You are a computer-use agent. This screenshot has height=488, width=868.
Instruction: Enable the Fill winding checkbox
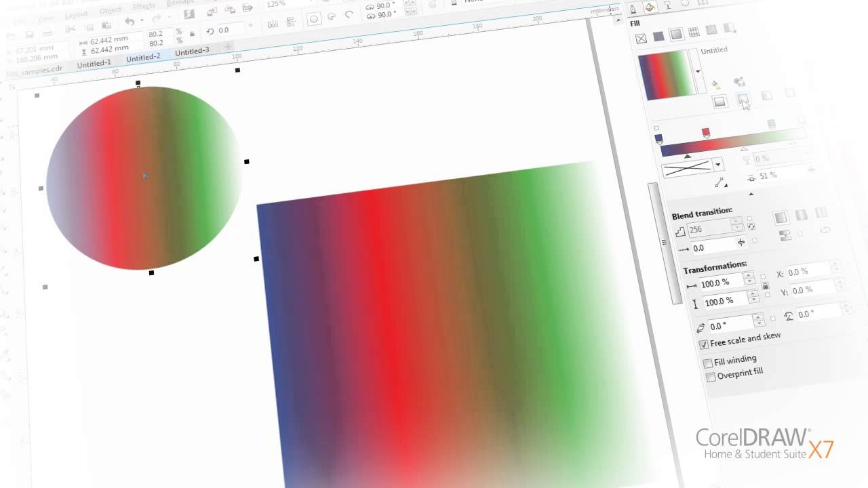tap(708, 363)
